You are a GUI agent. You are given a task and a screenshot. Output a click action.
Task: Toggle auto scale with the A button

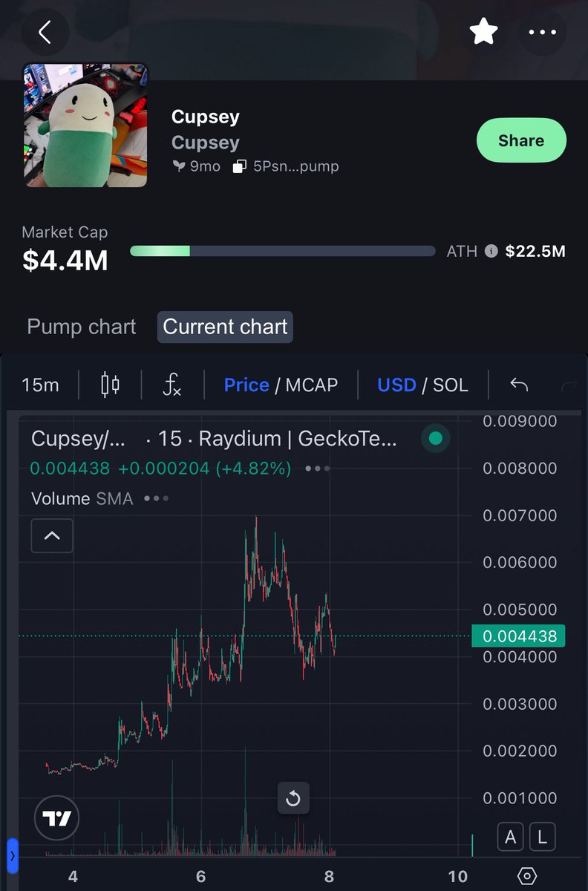510,838
